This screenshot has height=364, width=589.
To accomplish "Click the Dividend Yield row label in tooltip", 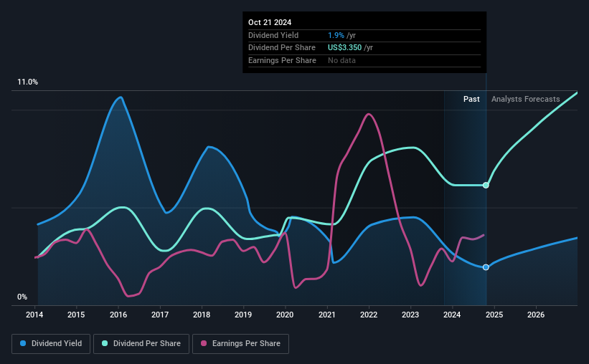I will point(273,35).
